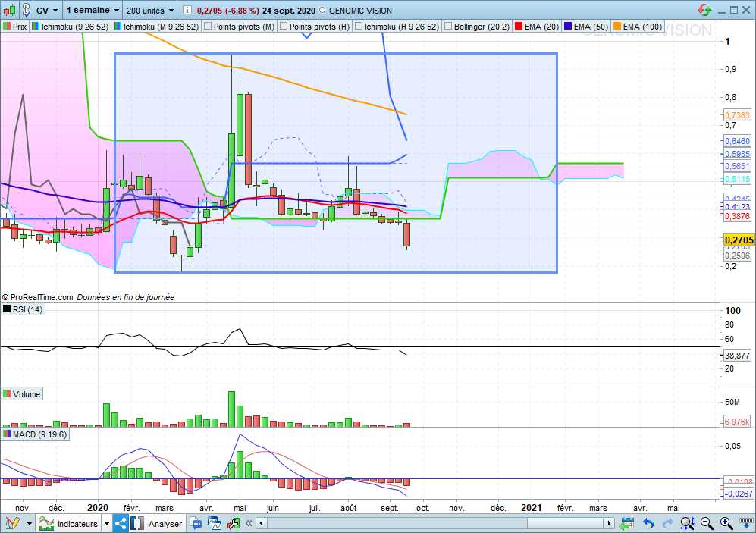Click the green-red sync arrows icon
756x533 pixels.
click(x=705, y=11)
